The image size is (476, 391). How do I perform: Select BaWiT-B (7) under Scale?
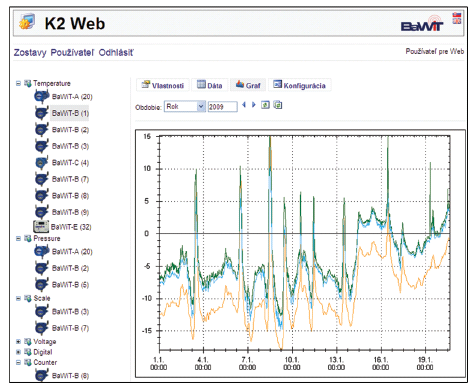[70, 328]
